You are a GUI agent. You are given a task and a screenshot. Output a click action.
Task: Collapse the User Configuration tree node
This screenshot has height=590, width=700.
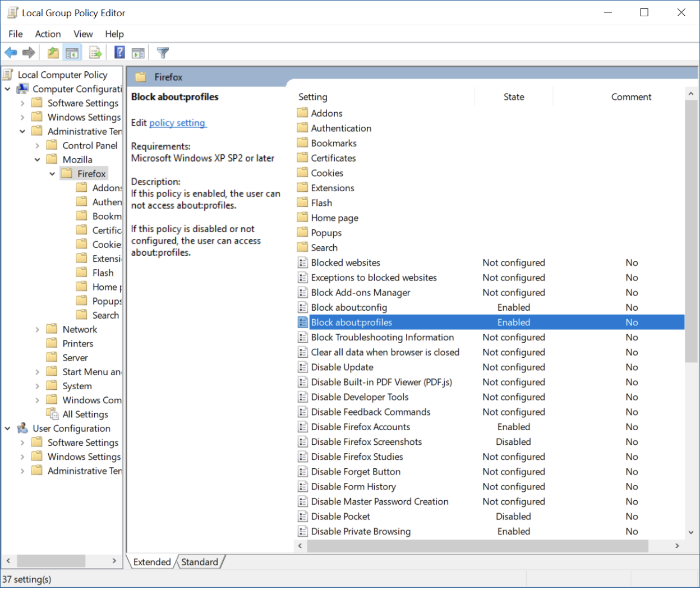8,428
